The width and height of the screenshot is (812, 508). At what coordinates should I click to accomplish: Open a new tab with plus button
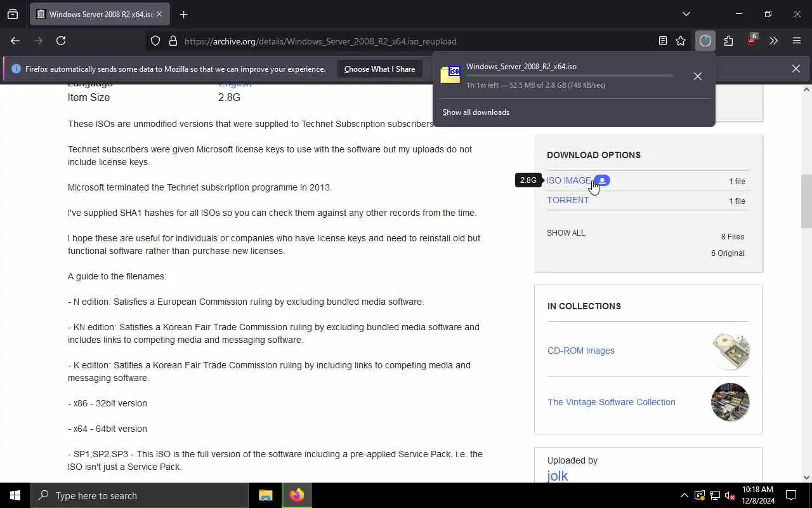[x=183, y=14]
